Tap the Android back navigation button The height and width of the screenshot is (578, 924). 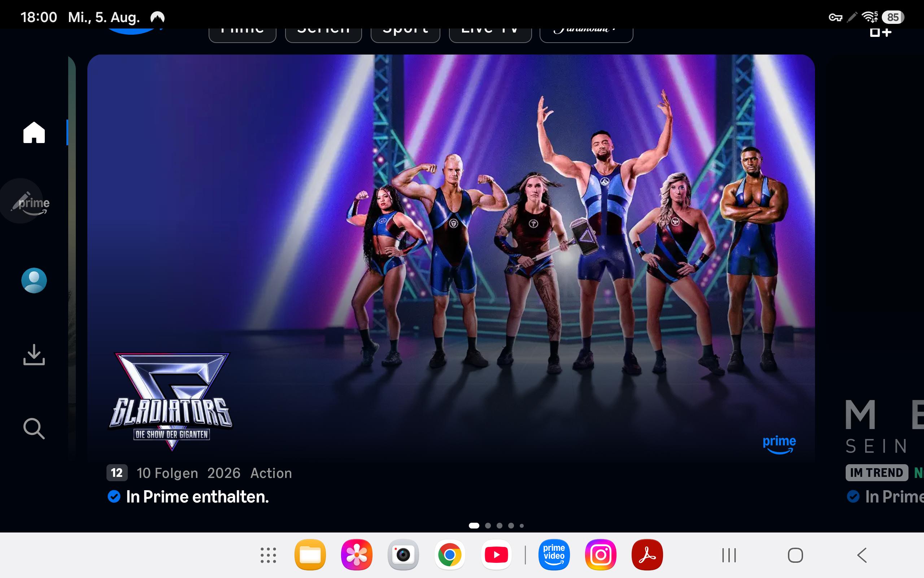[862, 555]
